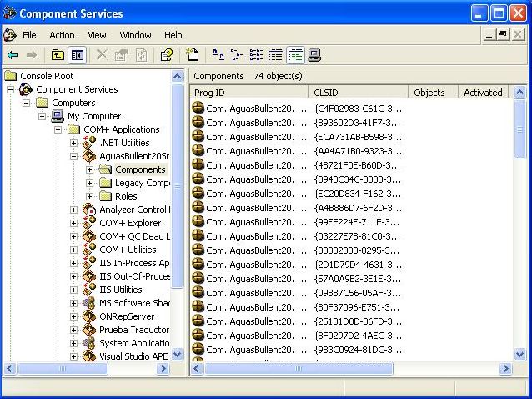This screenshot has height=399, width=532.
Task: Go back with the Back arrow toolbar icon
Action: 13,55
